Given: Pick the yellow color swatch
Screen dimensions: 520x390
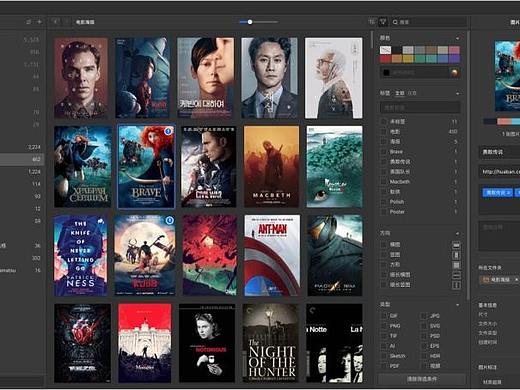Looking at the screenshot, I should 408,59.
